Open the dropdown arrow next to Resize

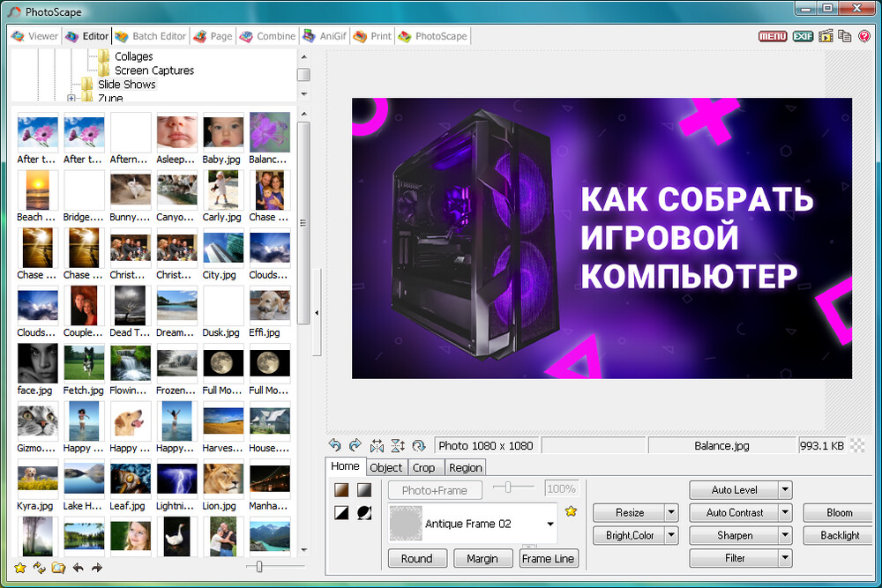coord(671,512)
